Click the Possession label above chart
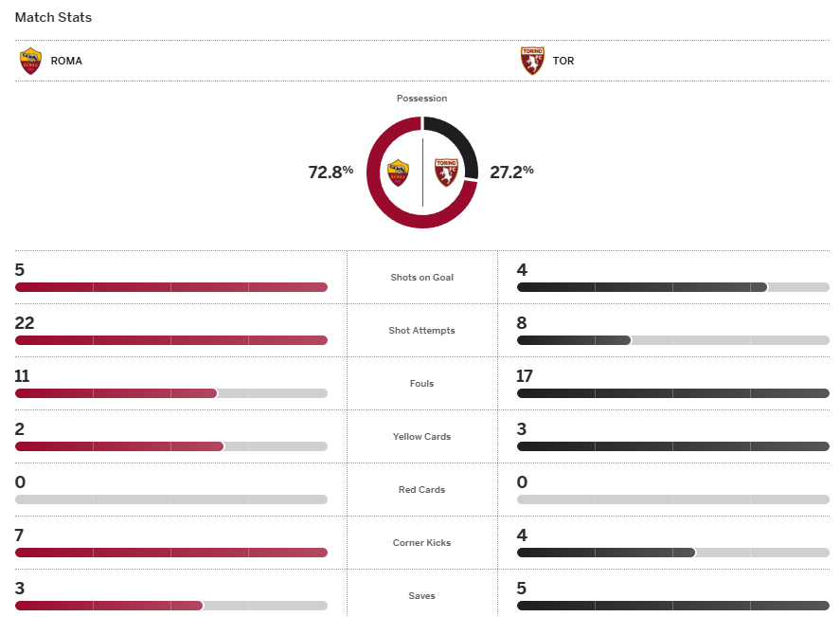Viewport: 840px width, 617px height. [x=421, y=99]
